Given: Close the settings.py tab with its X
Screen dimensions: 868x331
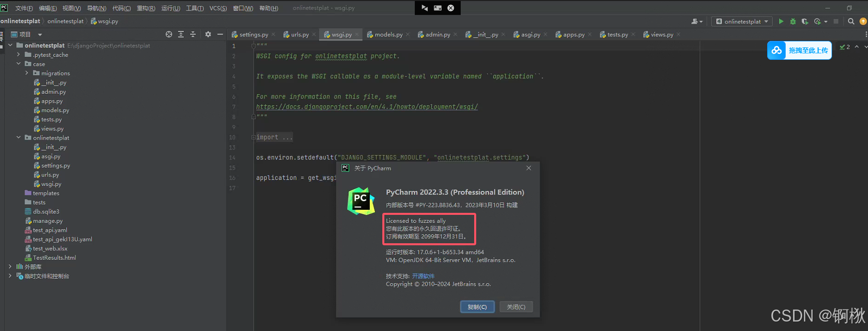Looking at the screenshot, I should [274, 34].
